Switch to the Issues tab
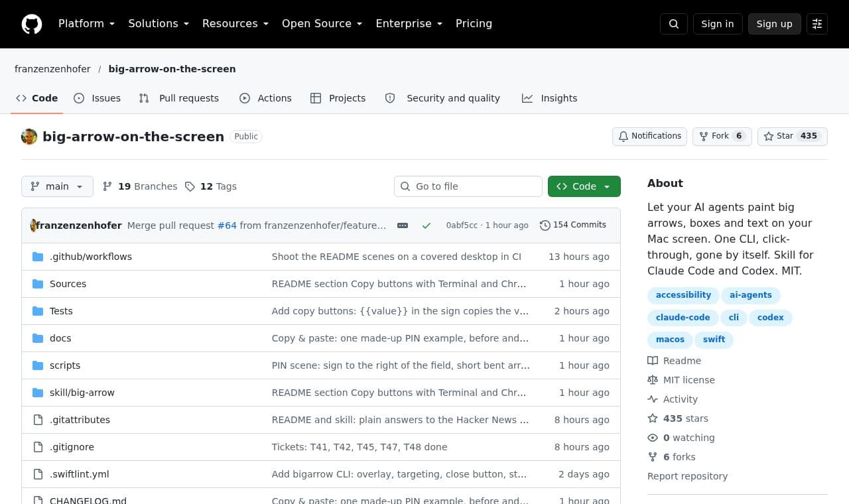This screenshot has height=504, width=849. 98,98
